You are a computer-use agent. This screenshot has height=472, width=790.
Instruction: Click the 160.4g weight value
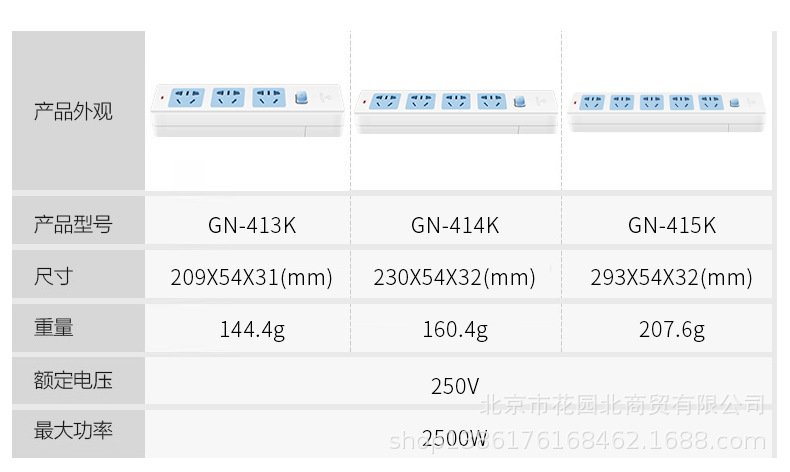tap(454, 330)
